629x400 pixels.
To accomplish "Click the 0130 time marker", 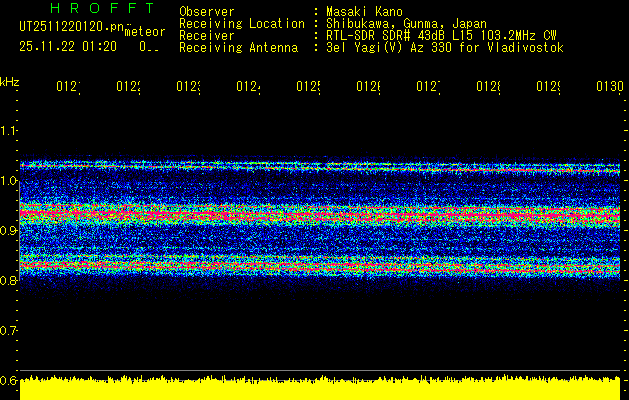I will pos(607,87).
